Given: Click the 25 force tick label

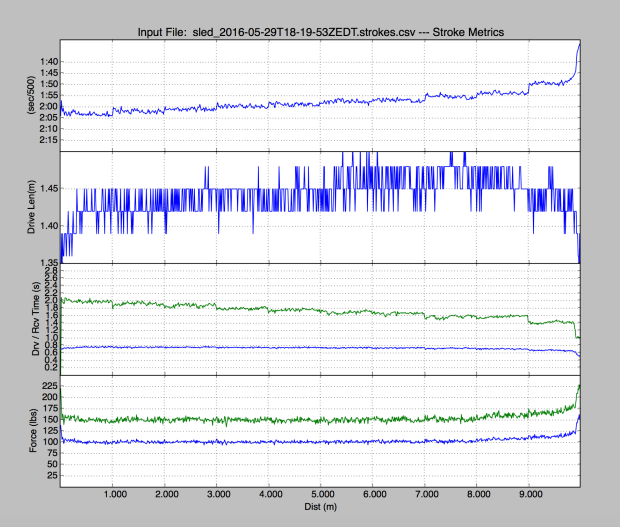Looking at the screenshot, I should (50, 477).
